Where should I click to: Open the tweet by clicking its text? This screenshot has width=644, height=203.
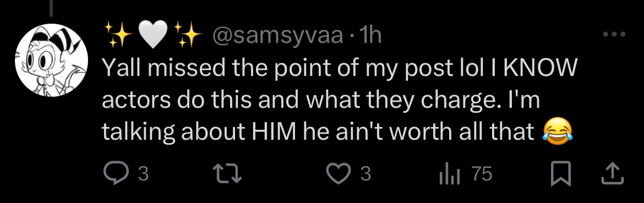(339, 100)
